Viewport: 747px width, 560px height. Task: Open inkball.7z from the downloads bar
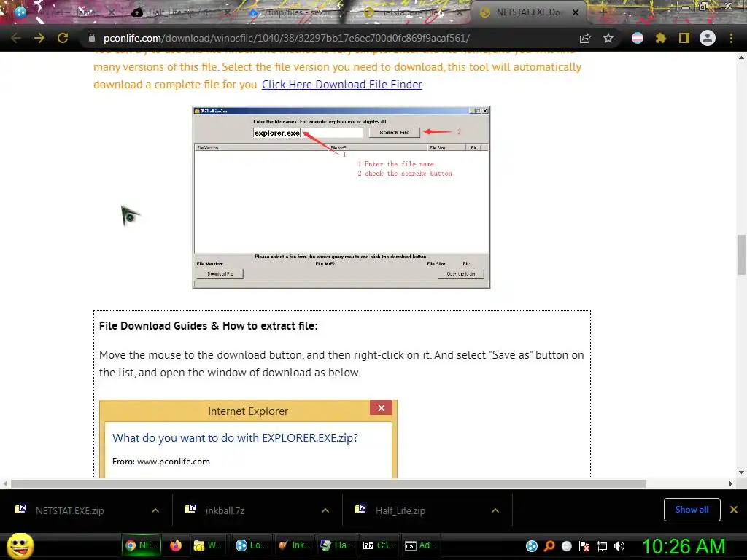point(225,510)
